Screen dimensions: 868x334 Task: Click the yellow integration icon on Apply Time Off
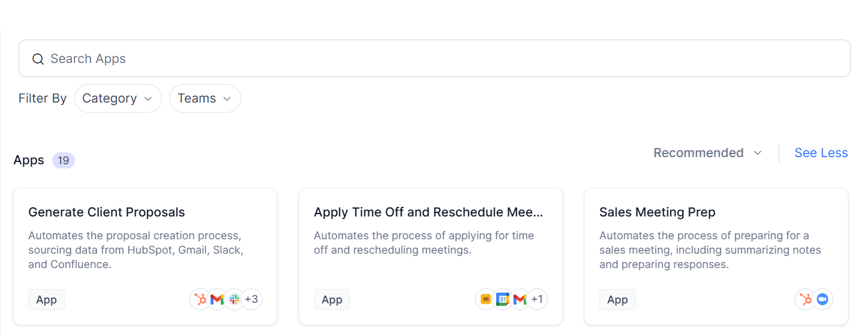coord(485,299)
